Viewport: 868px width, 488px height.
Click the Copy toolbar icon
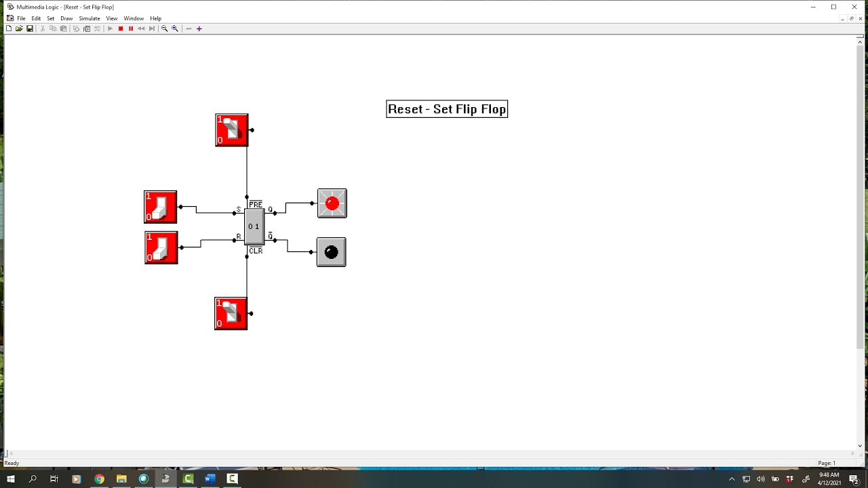[x=53, y=28]
